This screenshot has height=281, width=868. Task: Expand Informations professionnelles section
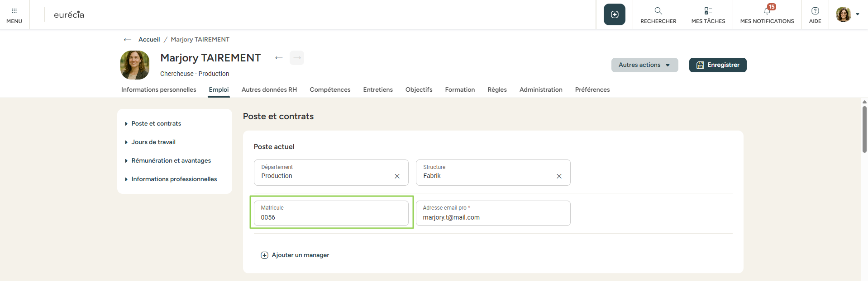(174, 179)
